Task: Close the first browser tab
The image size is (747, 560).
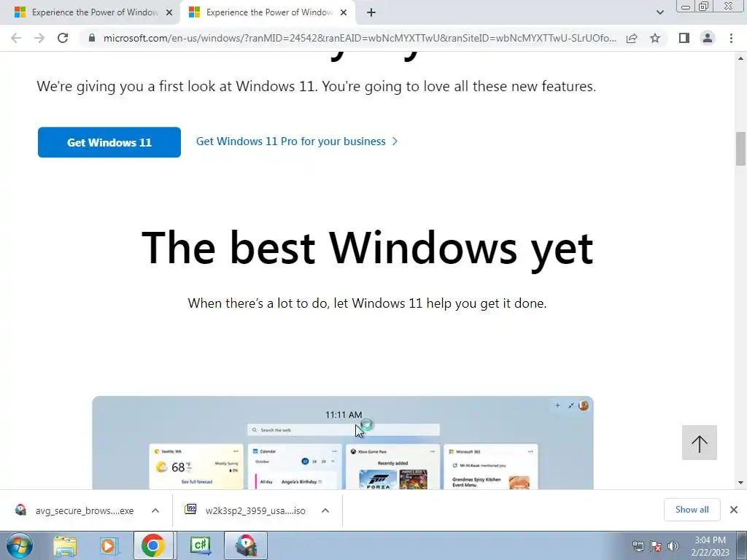Action: pos(169,13)
